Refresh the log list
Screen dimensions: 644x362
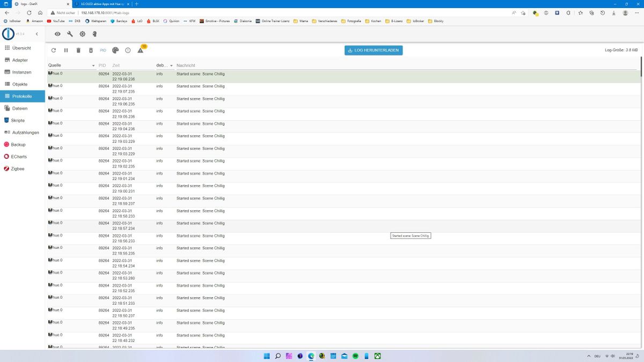(54, 50)
